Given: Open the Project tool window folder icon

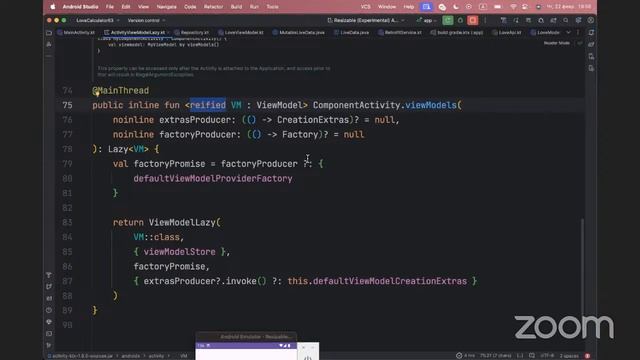Looking at the screenshot, I should (x=49, y=33).
